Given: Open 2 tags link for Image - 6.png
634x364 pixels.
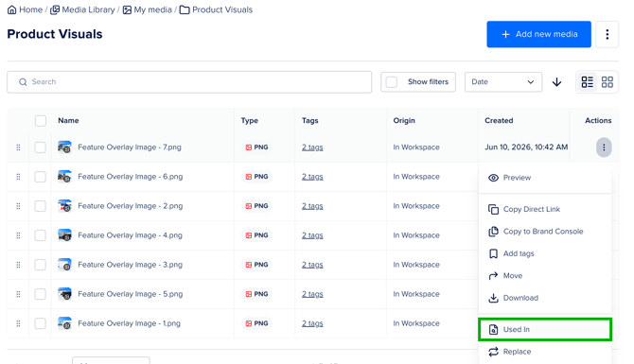Looking at the screenshot, I should (x=312, y=177).
